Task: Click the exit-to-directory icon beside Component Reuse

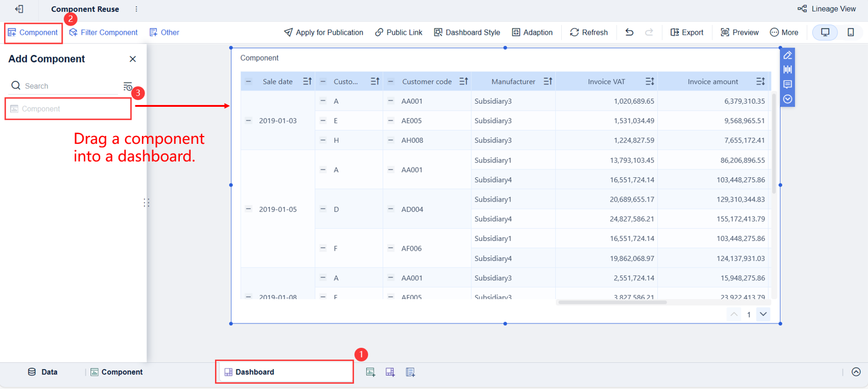Action: 19,9
